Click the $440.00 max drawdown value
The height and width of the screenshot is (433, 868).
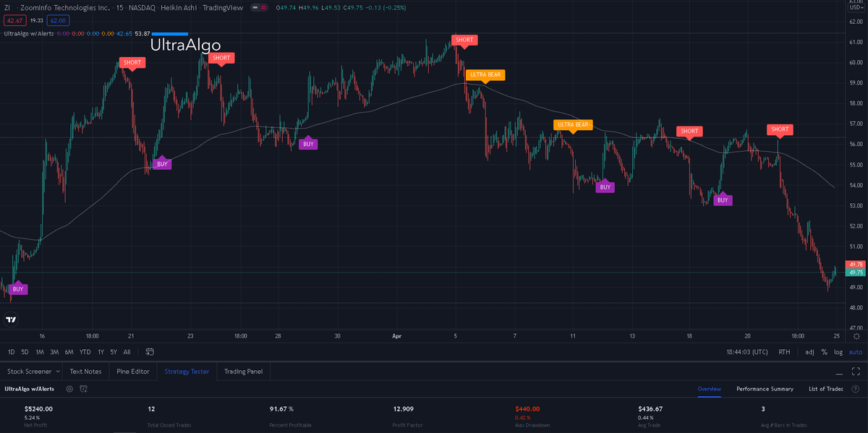(527, 409)
